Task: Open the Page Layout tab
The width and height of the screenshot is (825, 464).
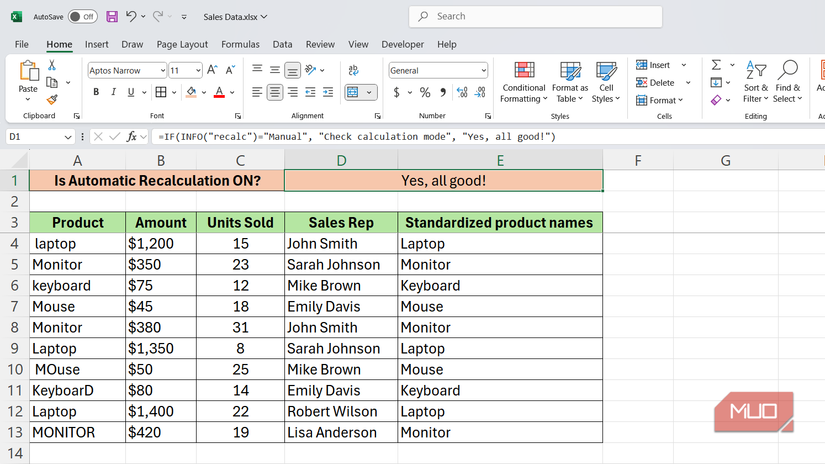Action: (x=182, y=44)
